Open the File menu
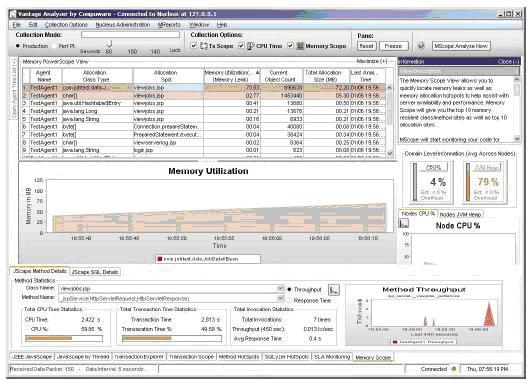The height and width of the screenshot is (387, 531). pyautogui.click(x=17, y=25)
